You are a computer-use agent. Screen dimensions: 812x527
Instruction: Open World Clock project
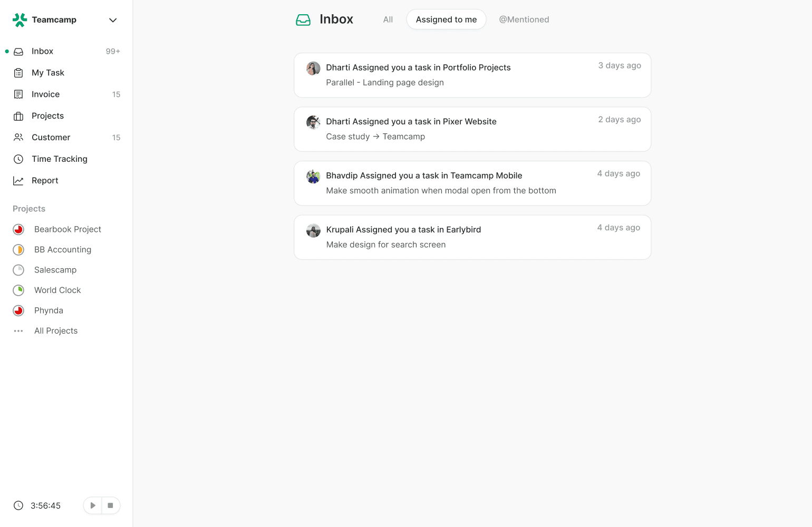tap(57, 290)
